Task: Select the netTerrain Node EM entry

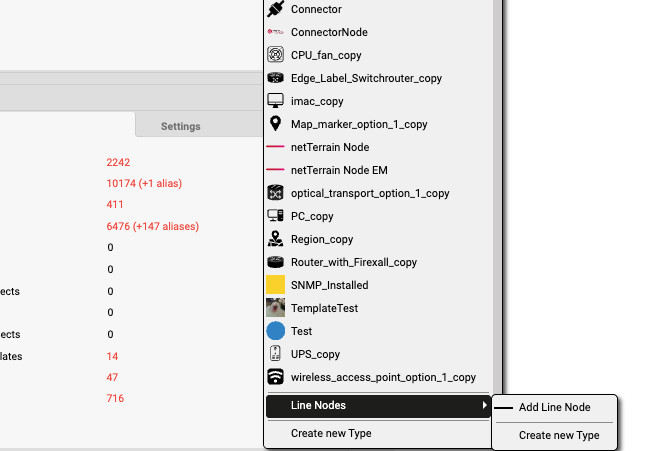Action: [338, 170]
